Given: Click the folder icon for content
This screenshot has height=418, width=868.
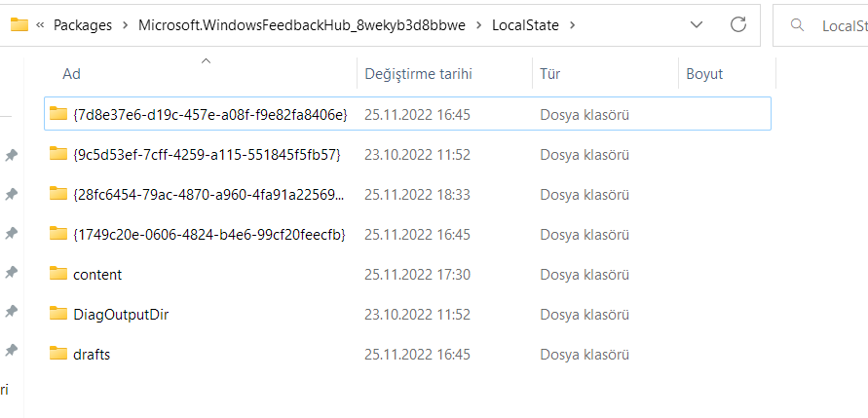Looking at the screenshot, I should (58, 275).
